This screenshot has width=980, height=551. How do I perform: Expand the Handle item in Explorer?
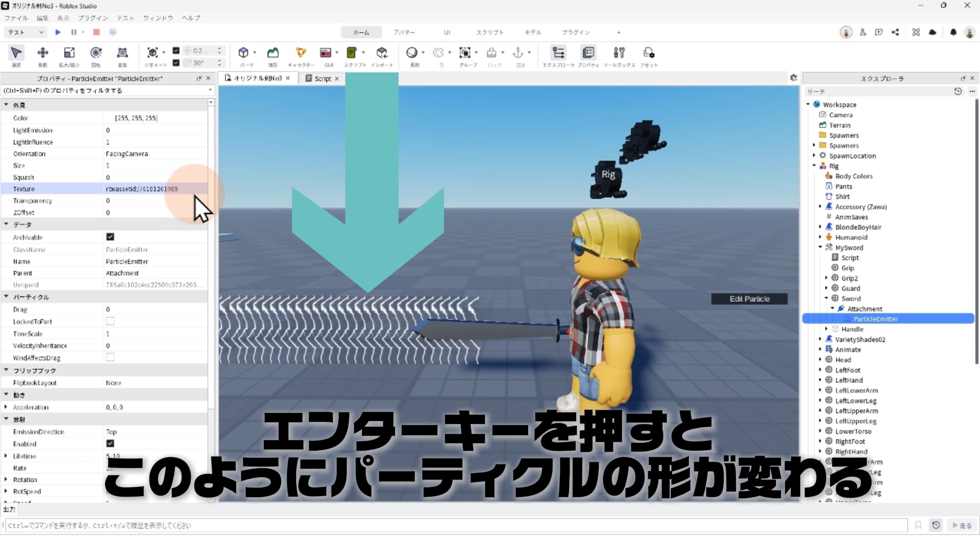[826, 329]
